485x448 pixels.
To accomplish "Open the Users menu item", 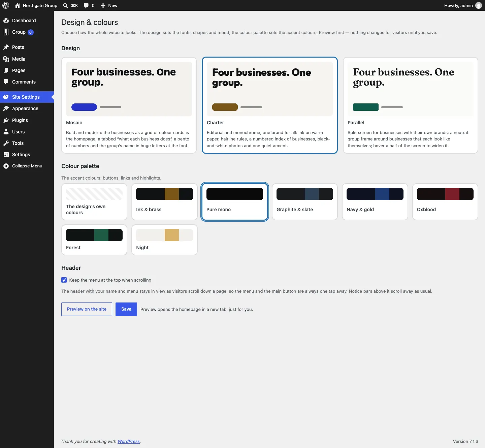I will (27, 132).
